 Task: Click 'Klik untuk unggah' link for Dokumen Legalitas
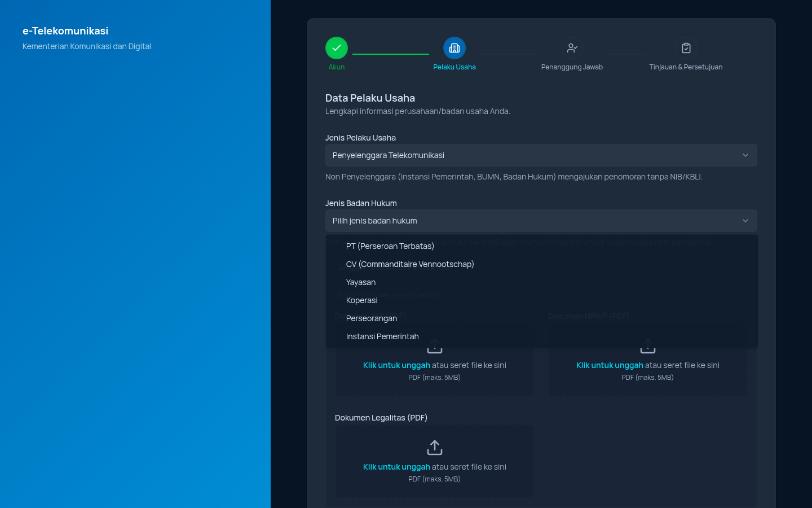click(396, 467)
